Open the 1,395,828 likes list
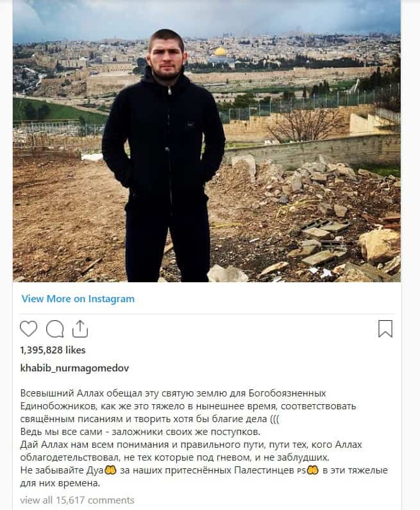The width and height of the screenshot is (420, 510). coord(53,350)
